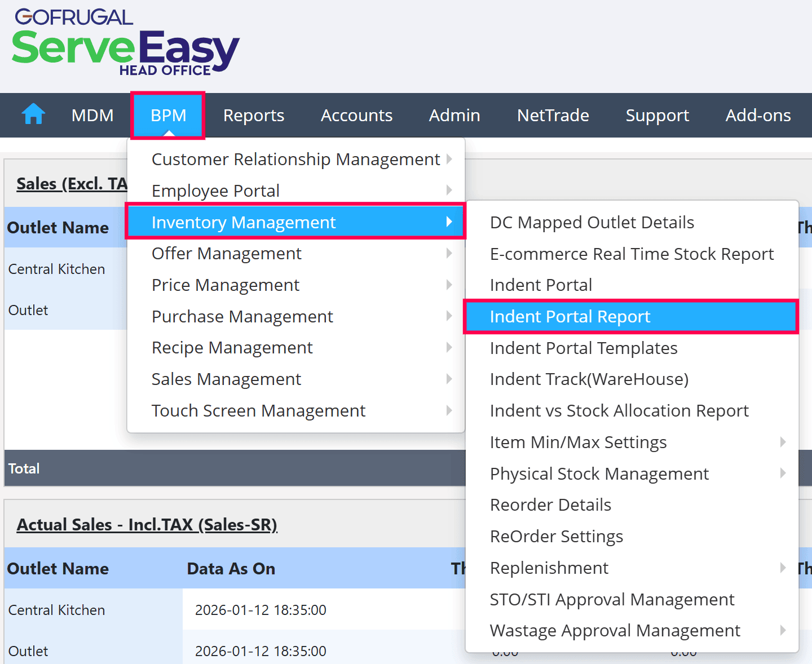Image resolution: width=812 pixels, height=664 pixels.
Task: Open Actual Sales - Incl.TAX (Sales-SR) link
Action: click(x=147, y=525)
